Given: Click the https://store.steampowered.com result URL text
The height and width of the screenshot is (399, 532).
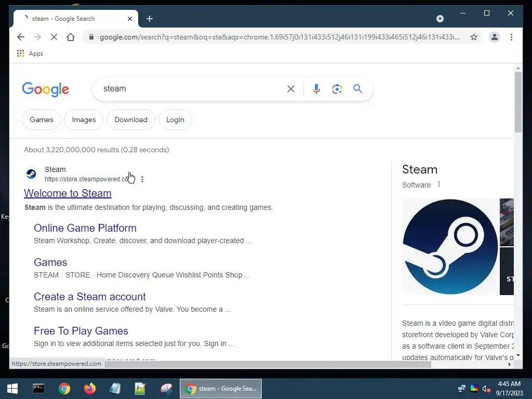Looking at the screenshot, I should pyautogui.click(x=86, y=179).
